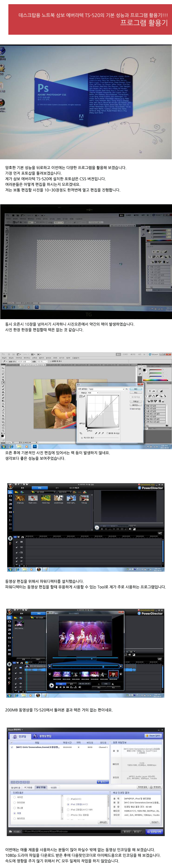The height and width of the screenshot is (868, 172).
Task: Click Photoshop taskbar icon below Curves dialog screenshot
Action: coord(35,447)
